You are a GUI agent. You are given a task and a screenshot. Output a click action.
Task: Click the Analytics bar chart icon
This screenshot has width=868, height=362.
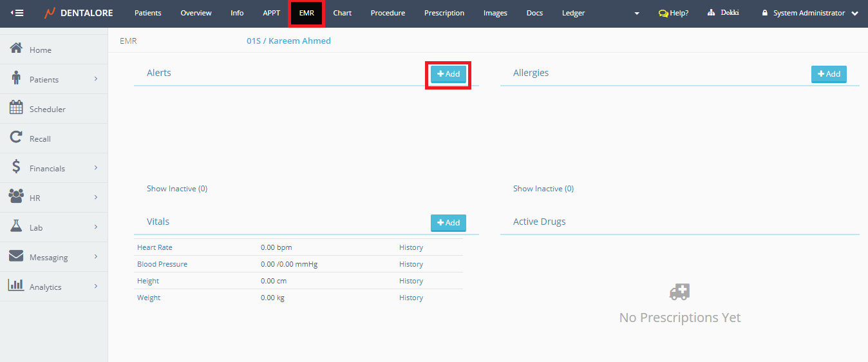pos(17,286)
